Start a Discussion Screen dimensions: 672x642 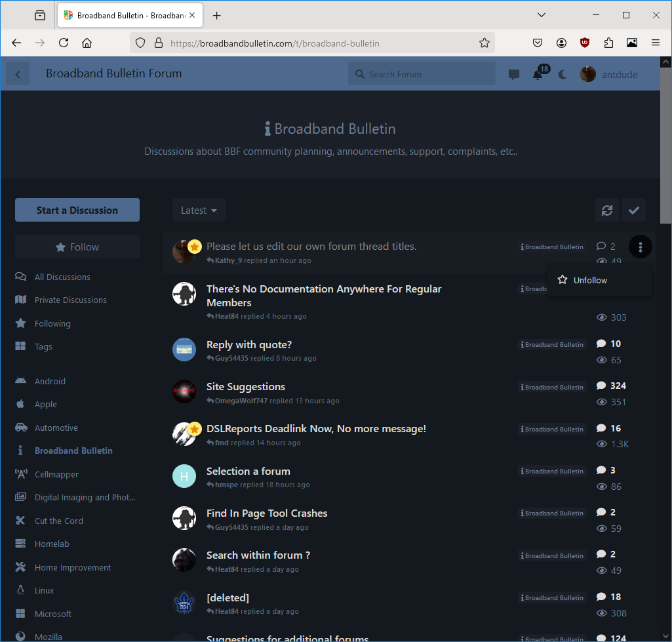pos(77,210)
